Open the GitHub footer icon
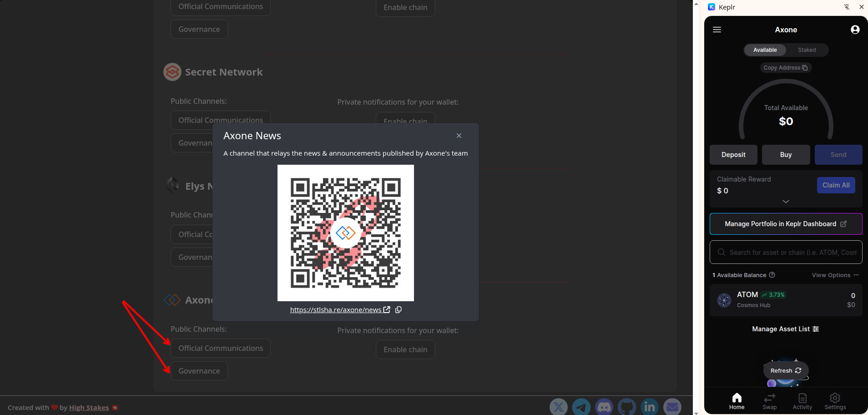 627,406
